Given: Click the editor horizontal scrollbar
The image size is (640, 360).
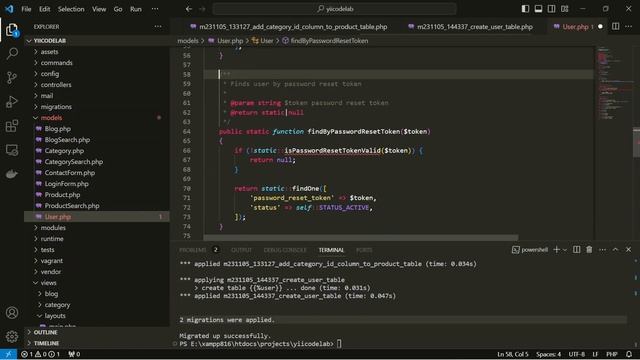Looking at the screenshot, I should click(x=361, y=238).
